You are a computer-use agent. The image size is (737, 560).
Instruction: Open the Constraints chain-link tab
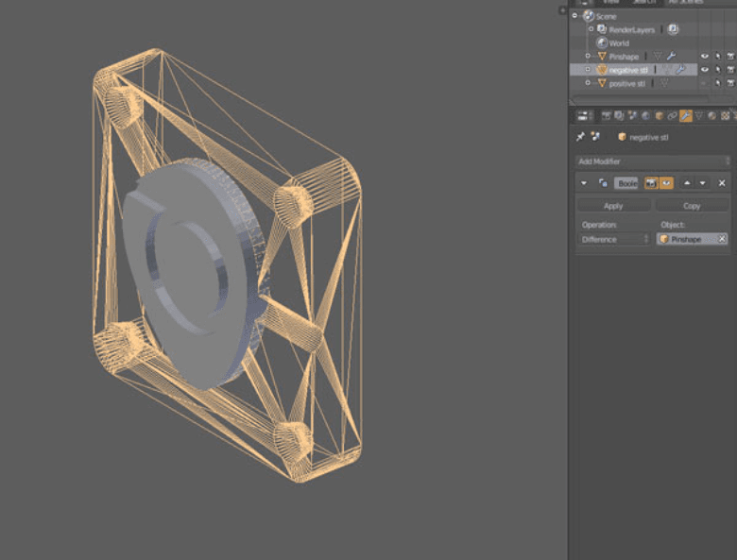click(672, 115)
